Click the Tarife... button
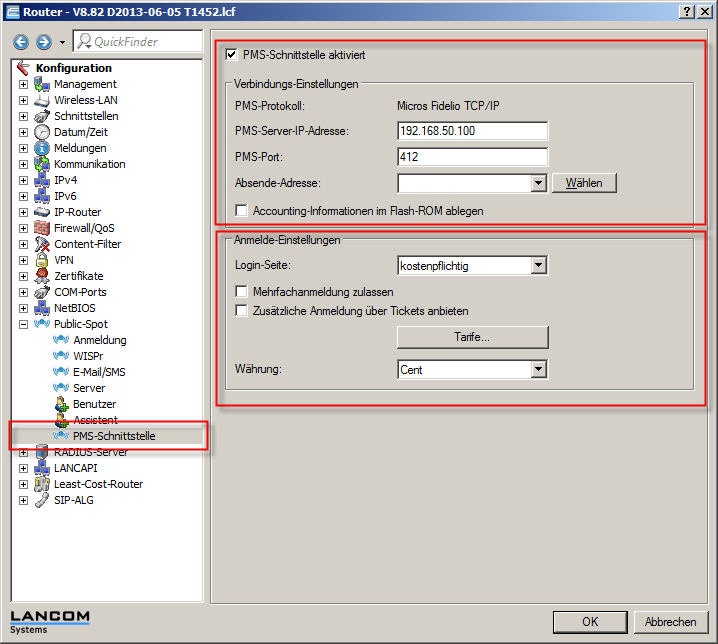The image size is (718, 644). point(472,338)
